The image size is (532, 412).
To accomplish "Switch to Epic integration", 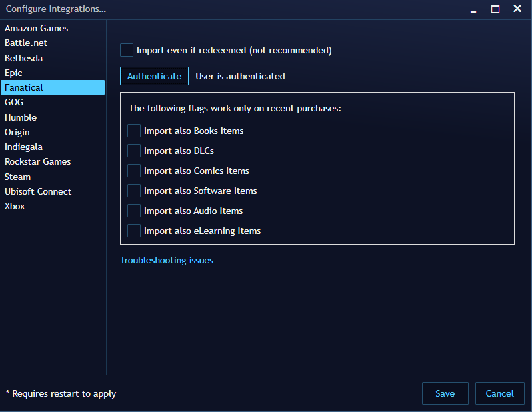I will pos(53,73).
